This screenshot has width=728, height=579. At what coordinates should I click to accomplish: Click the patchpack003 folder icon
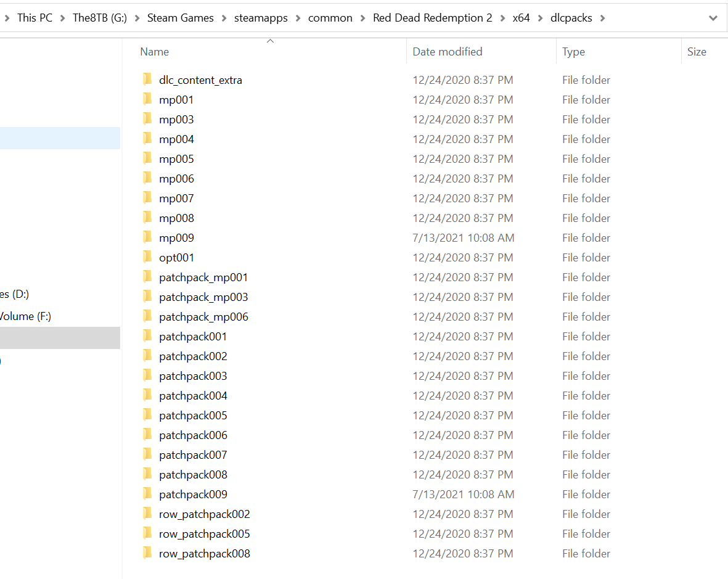tap(147, 376)
